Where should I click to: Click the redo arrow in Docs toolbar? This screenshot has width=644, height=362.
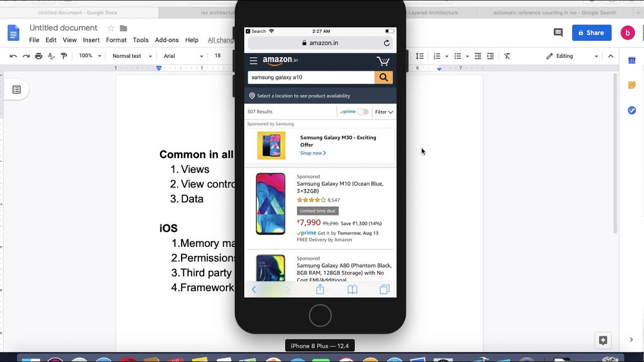pos(26,56)
